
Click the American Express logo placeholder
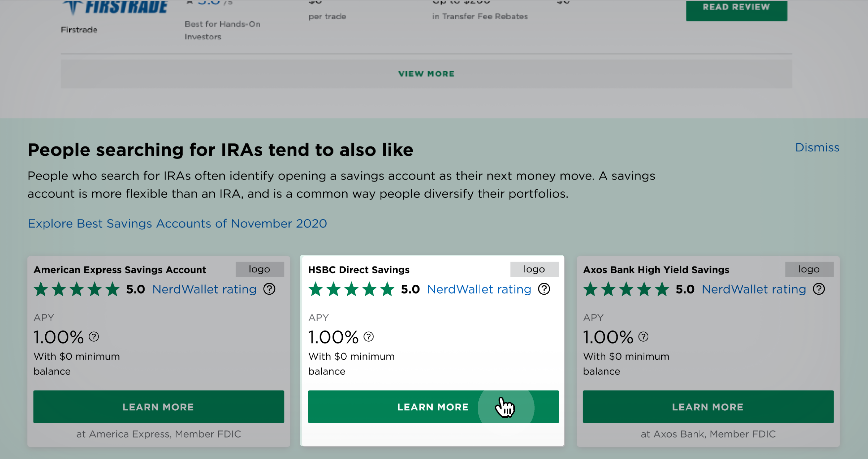259,269
